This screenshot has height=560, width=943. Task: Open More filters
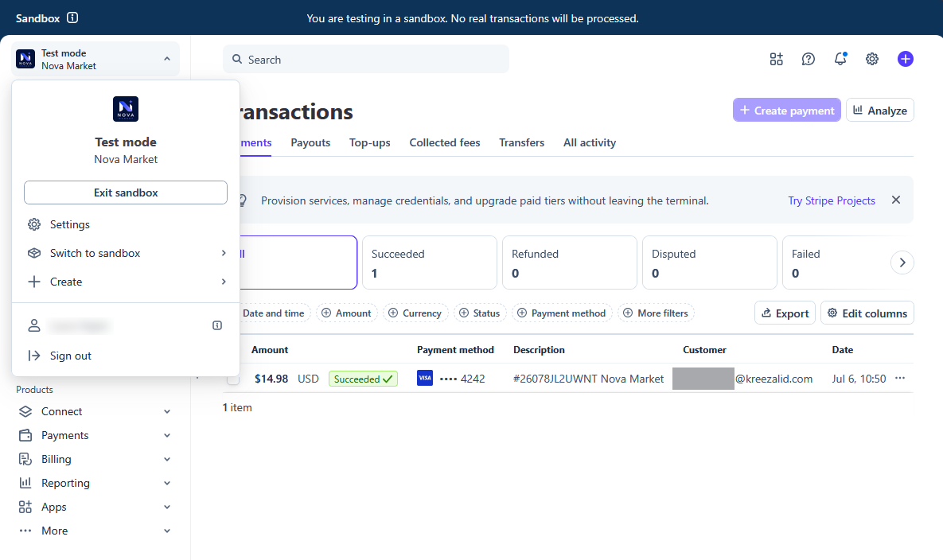[657, 313]
